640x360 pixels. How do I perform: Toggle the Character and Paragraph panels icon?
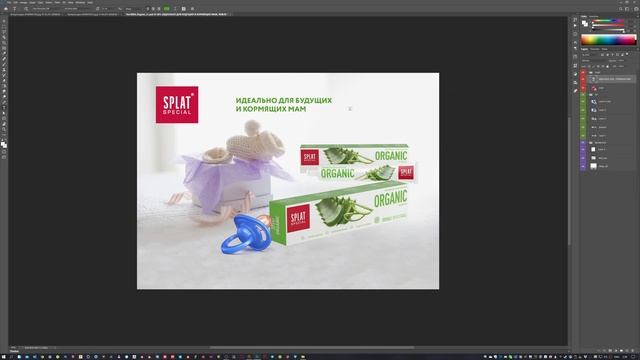coord(184,9)
